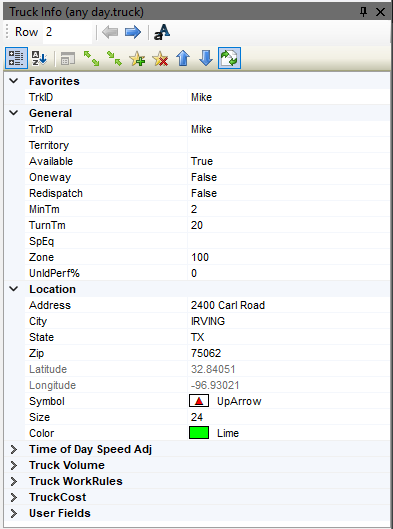Close the Truck Info panel

coord(380,12)
